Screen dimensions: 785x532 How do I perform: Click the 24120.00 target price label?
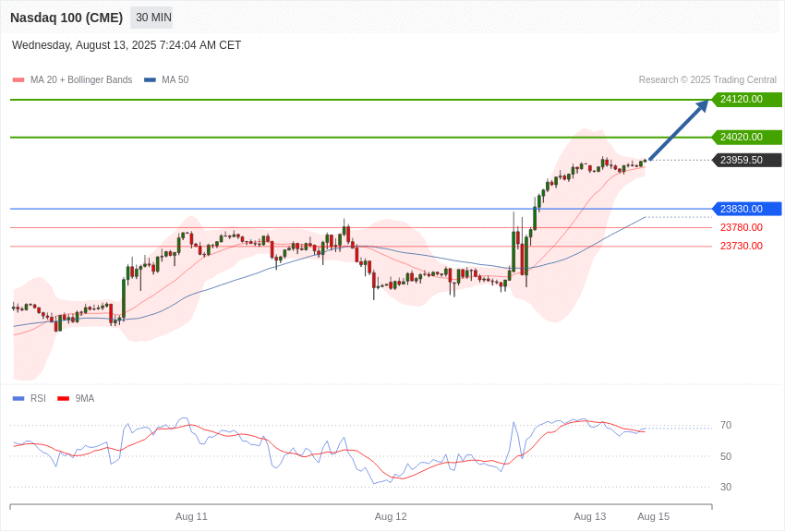coord(747,99)
